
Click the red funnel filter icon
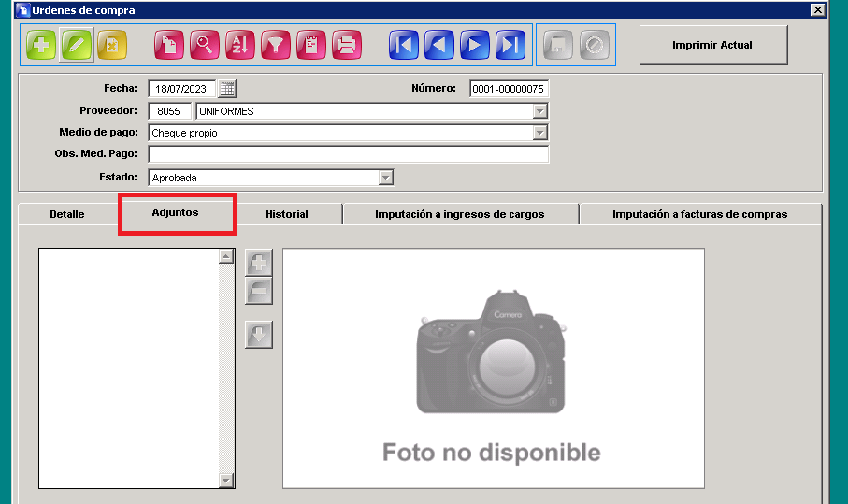coord(276,45)
